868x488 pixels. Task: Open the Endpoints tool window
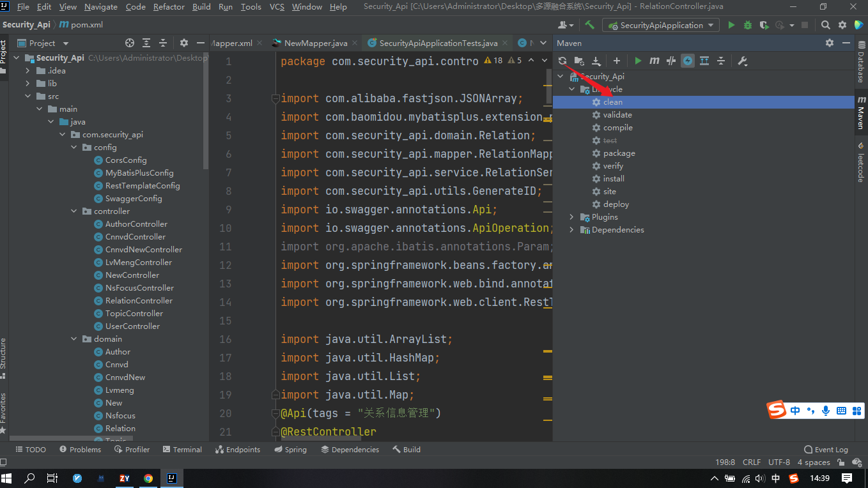pyautogui.click(x=238, y=450)
